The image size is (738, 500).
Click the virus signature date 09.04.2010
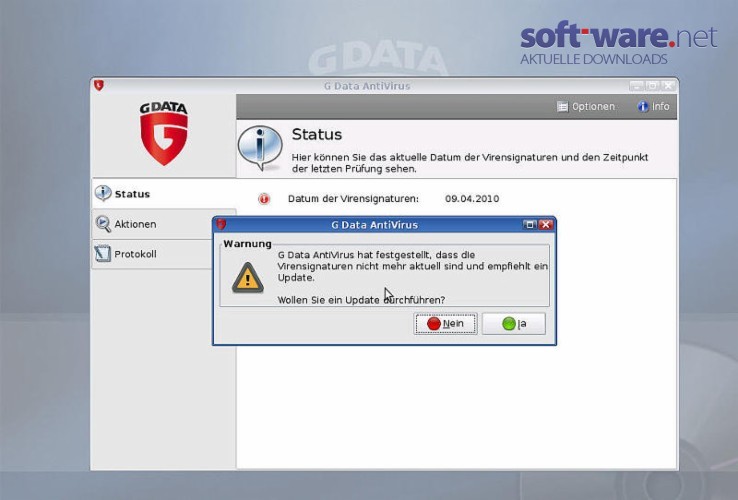472,199
